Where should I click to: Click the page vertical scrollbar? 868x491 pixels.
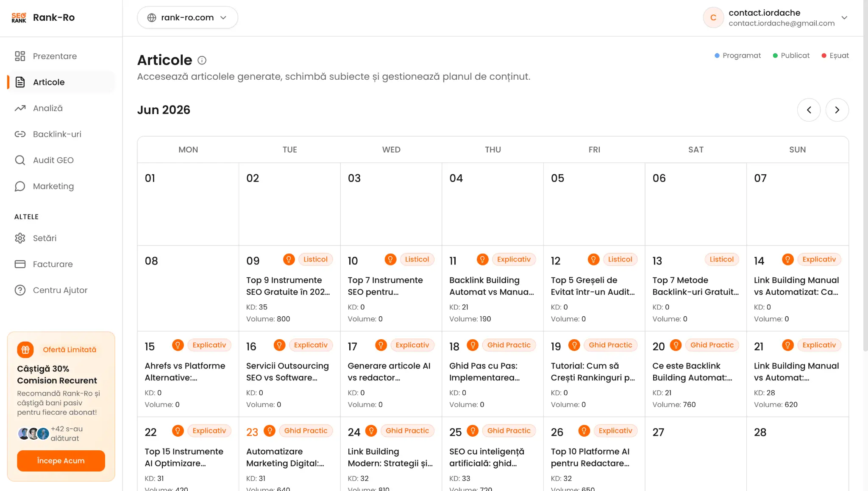click(865, 176)
